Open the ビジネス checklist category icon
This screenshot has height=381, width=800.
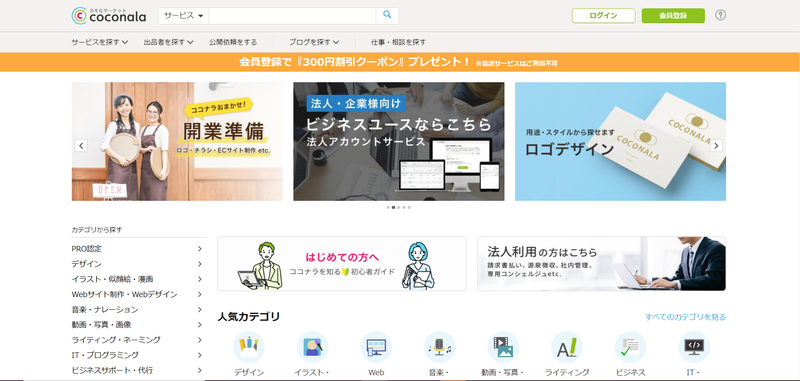630,347
